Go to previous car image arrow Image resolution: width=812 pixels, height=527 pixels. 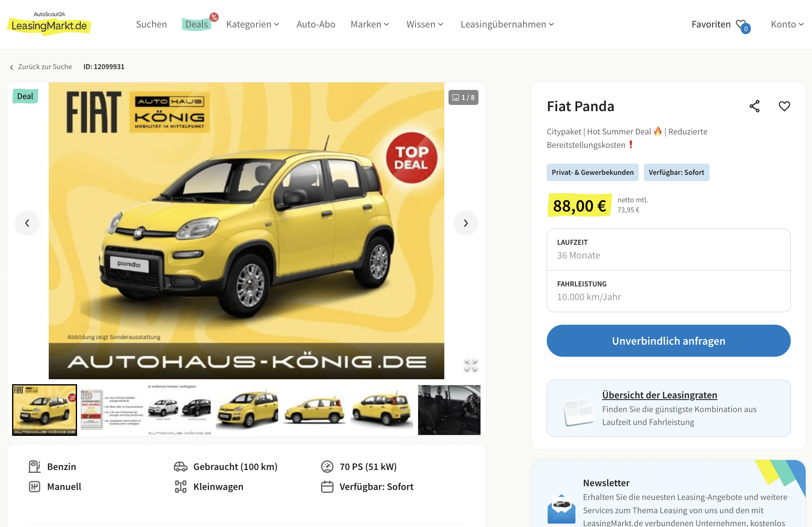pos(27,223)
